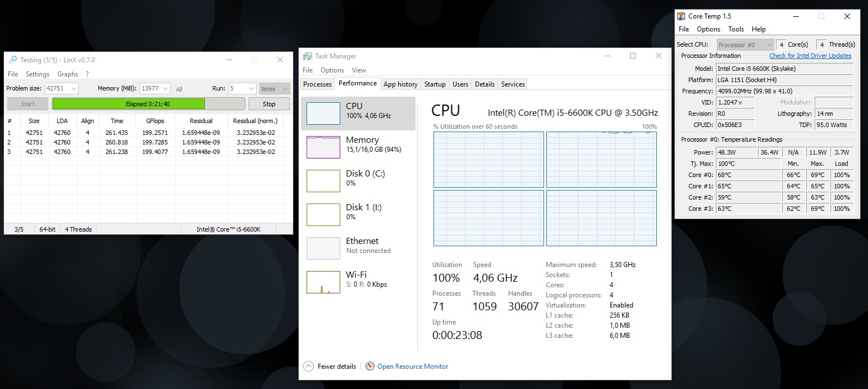The image size is (868, 389).
Task: Switch to Services tab
Action: tap(513, 84)
